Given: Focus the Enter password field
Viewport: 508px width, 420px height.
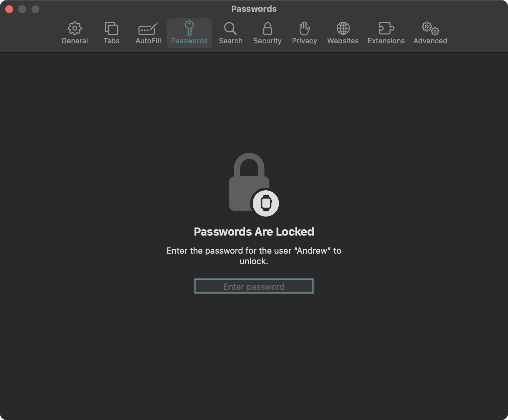Looking at the screenshot, I should (254, 286).
